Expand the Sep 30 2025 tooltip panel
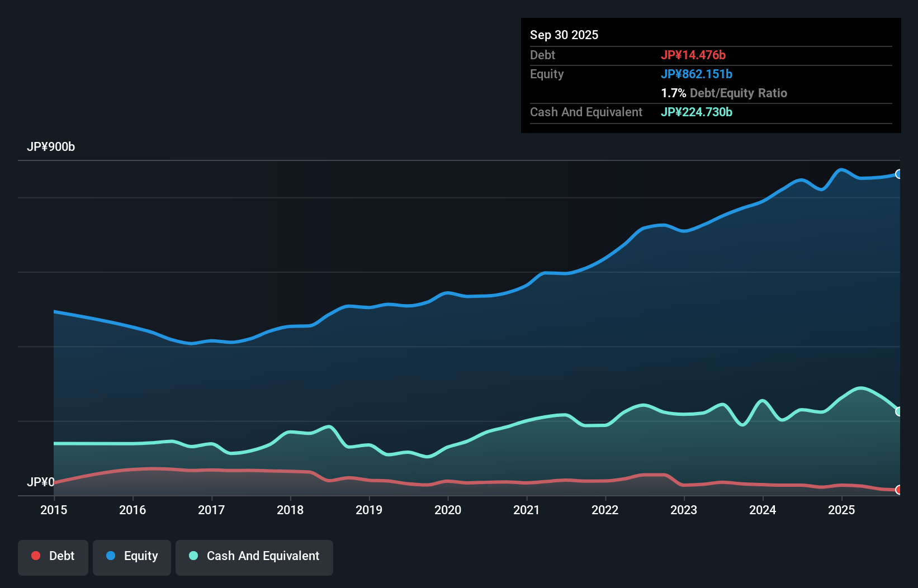The image size is (918, 588). pos(565,35)
